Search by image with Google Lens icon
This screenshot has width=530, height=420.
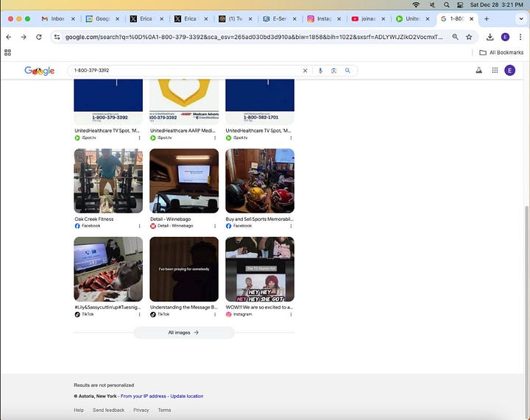pos(334,71)
